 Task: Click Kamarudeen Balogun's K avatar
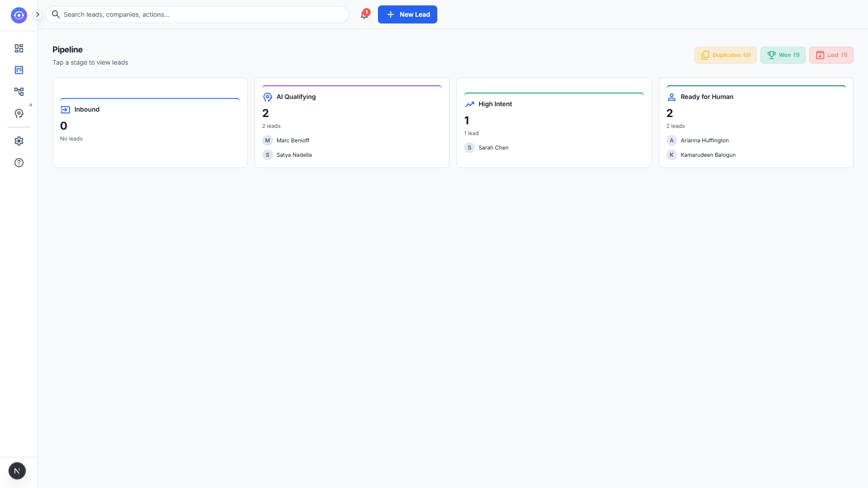coord(671,155)
